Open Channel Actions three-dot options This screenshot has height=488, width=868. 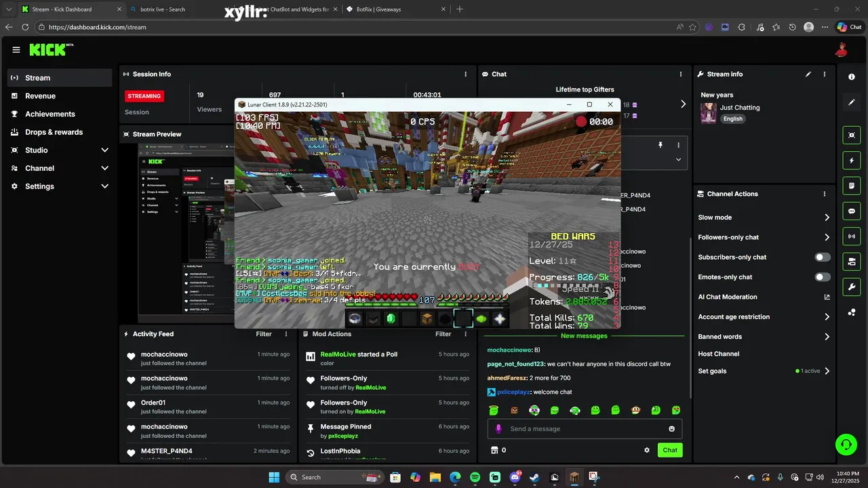coord(825,194)
